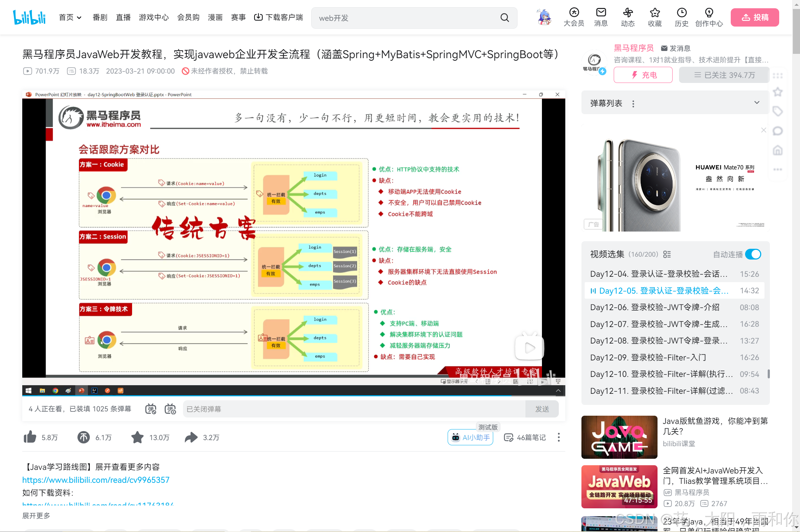The image size is (800, 532).
Task: Expand description with 展开更多
Action: coord(36,515)
